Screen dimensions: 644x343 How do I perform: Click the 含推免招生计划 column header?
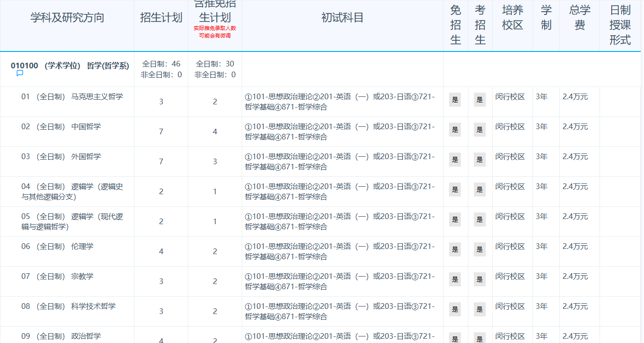pyautogui.click(x=215, y=13)
